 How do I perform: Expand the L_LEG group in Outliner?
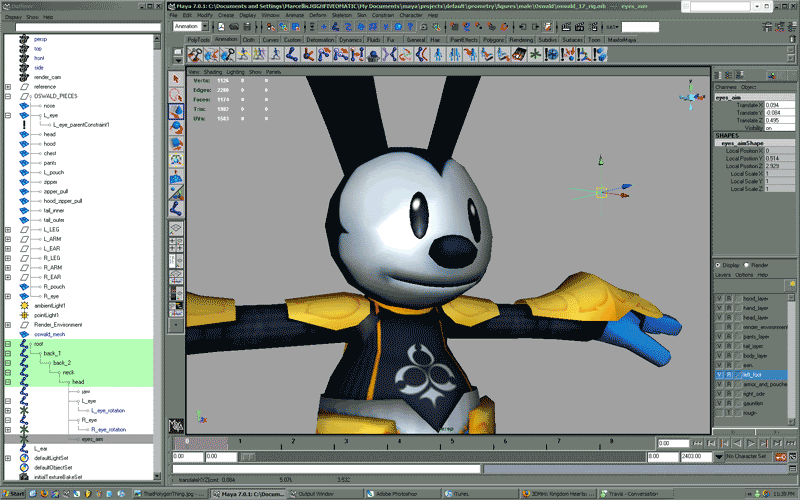coord(8,230)
